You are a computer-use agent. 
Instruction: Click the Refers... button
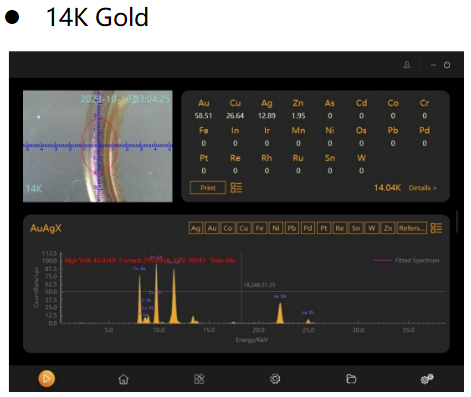[412, 228]
